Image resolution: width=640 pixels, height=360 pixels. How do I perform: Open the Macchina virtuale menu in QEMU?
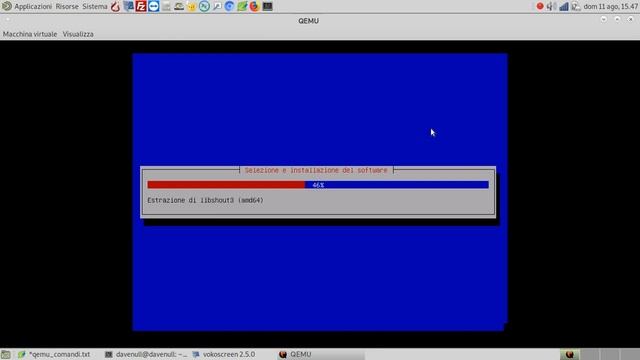tap(30, 34)
